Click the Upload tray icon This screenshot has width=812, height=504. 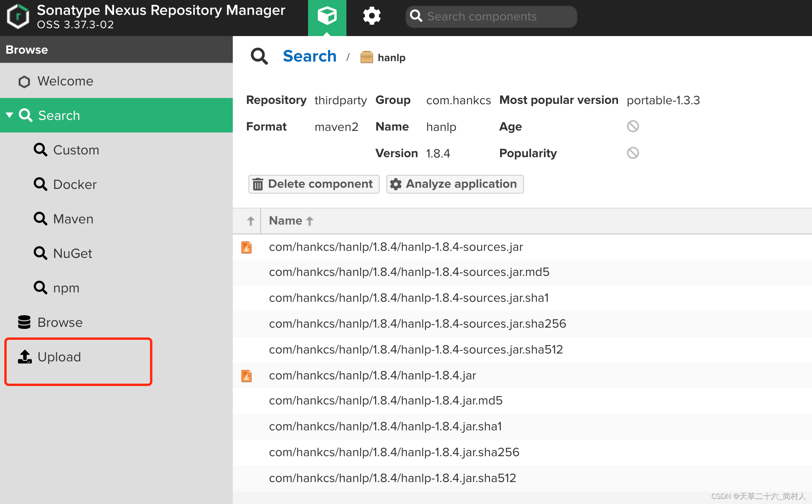tap(25, 357)
